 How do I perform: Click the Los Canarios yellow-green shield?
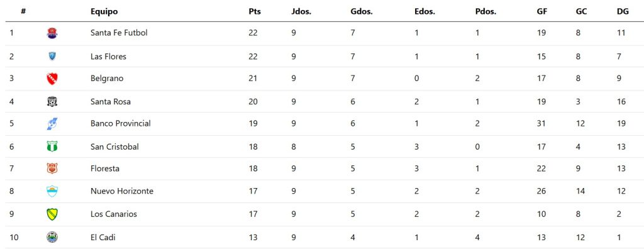click(52, 214)
